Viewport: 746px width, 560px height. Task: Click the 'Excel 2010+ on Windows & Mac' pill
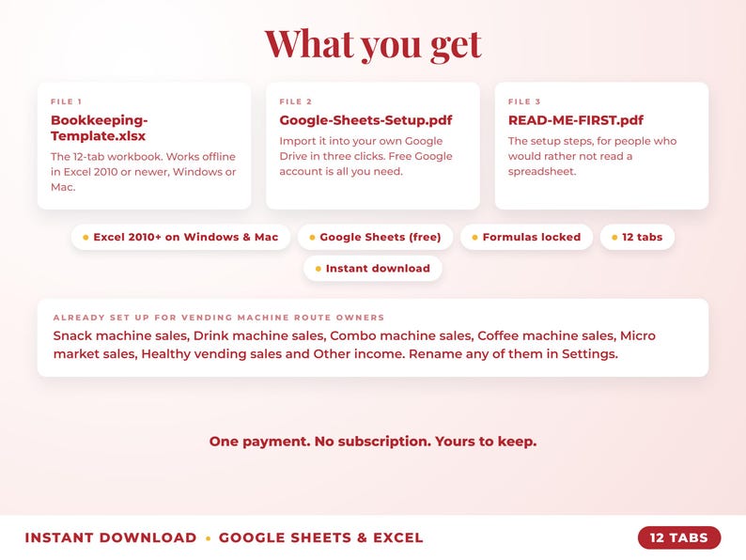click(180, 237)
